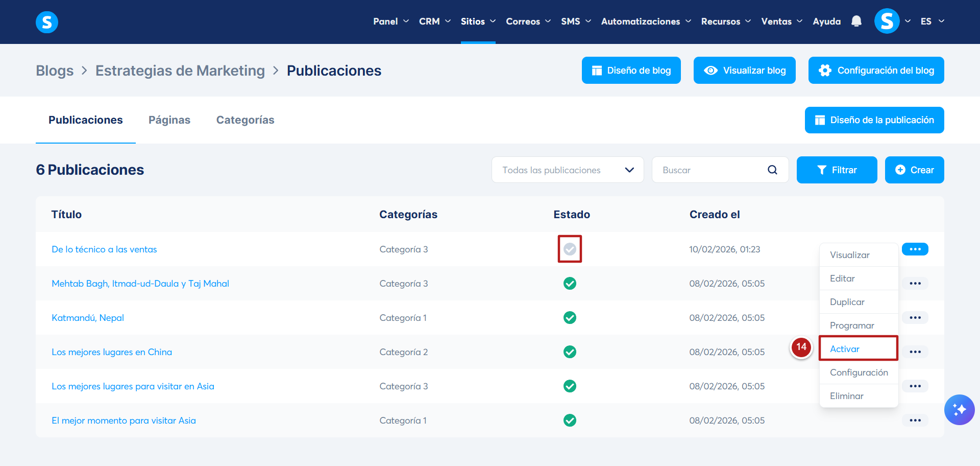Expand the SMS menu

[x=576, y=21]
